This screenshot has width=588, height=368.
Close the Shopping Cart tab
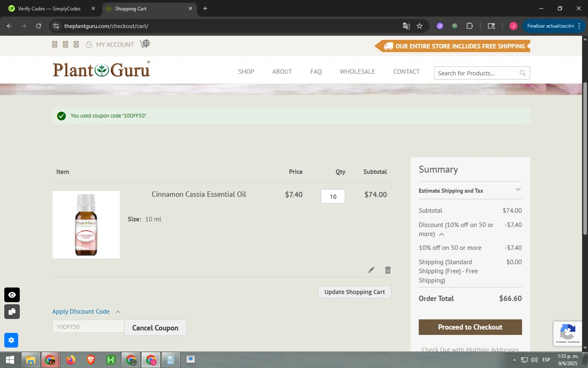click(191, 8)
